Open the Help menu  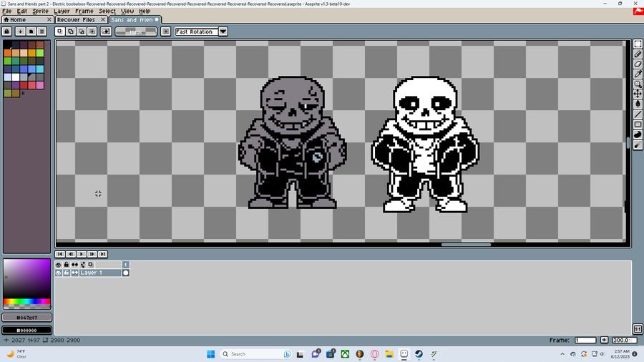[145, 11]
